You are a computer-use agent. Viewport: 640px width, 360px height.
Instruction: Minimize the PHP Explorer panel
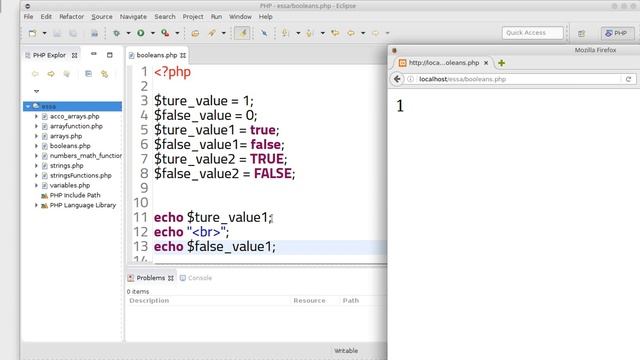pos(93,54)
